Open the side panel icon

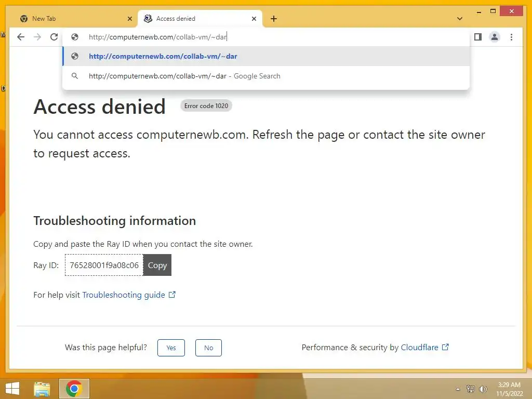point(478,37)
